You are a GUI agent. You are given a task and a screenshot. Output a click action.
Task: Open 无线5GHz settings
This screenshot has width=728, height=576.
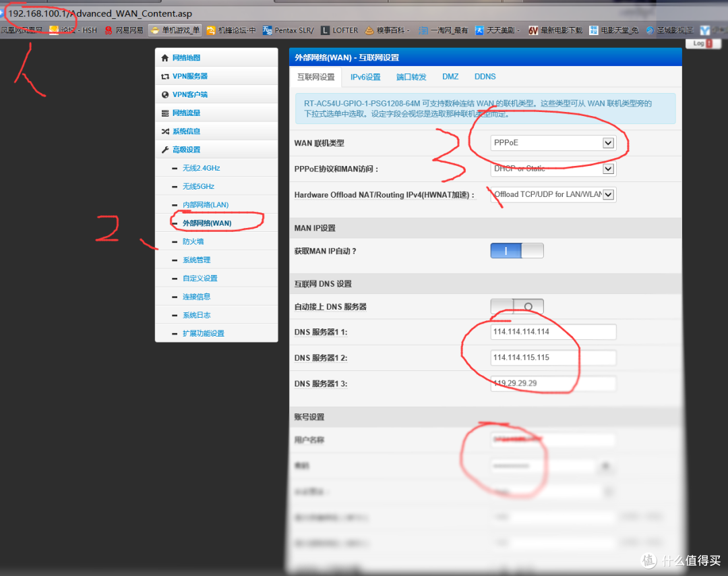pos(198,186)
